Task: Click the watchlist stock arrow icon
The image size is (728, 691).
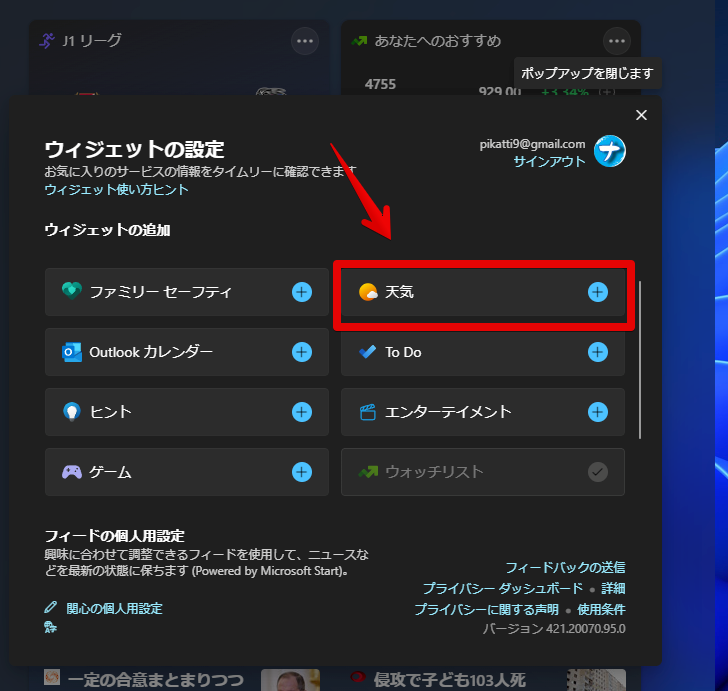Action: [x=368, y=472]
